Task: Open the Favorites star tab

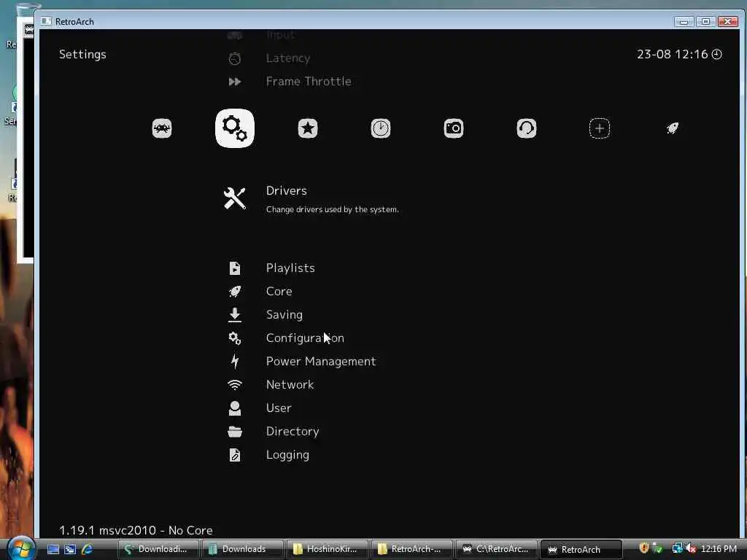Action: (x=308, y=128)
